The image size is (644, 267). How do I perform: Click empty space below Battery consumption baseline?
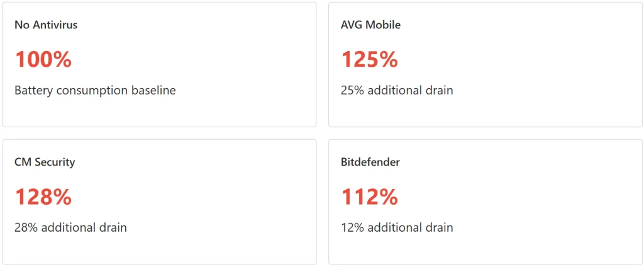[x=158, y=112]
